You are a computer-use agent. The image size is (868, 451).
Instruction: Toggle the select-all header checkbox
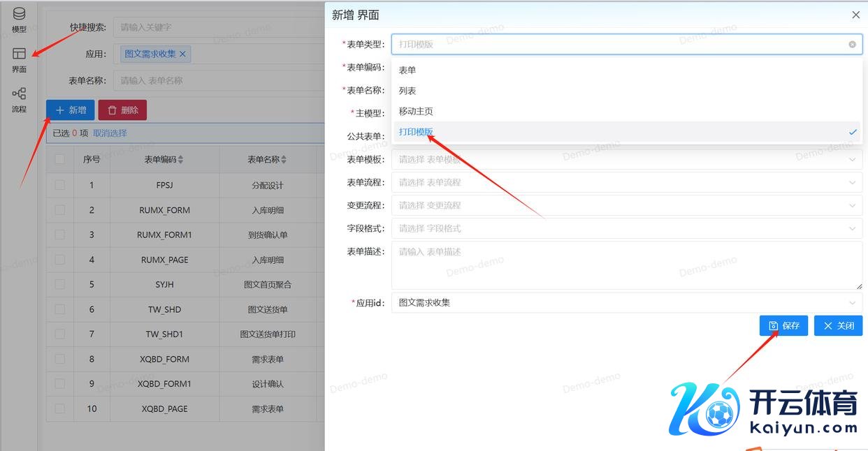60,159
